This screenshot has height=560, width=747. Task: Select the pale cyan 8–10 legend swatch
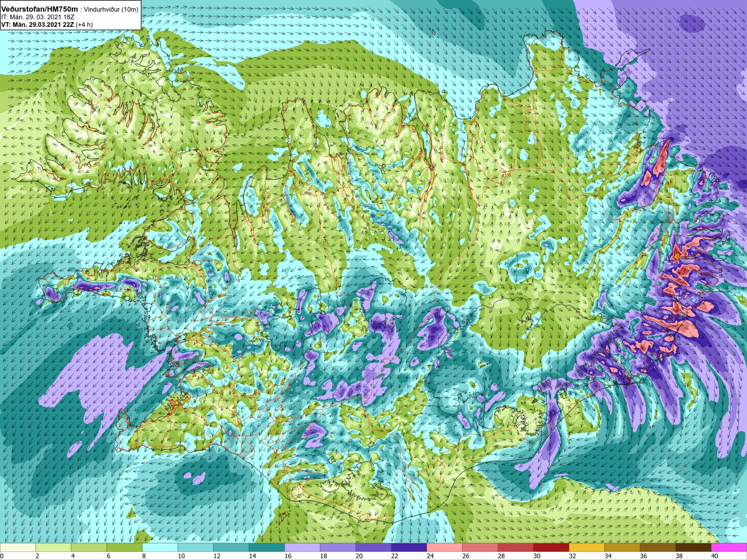coord(160,548)
